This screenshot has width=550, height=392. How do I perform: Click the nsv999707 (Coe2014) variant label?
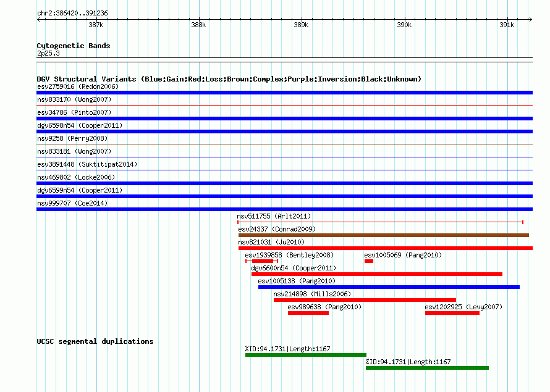click(x=72, y=203)
